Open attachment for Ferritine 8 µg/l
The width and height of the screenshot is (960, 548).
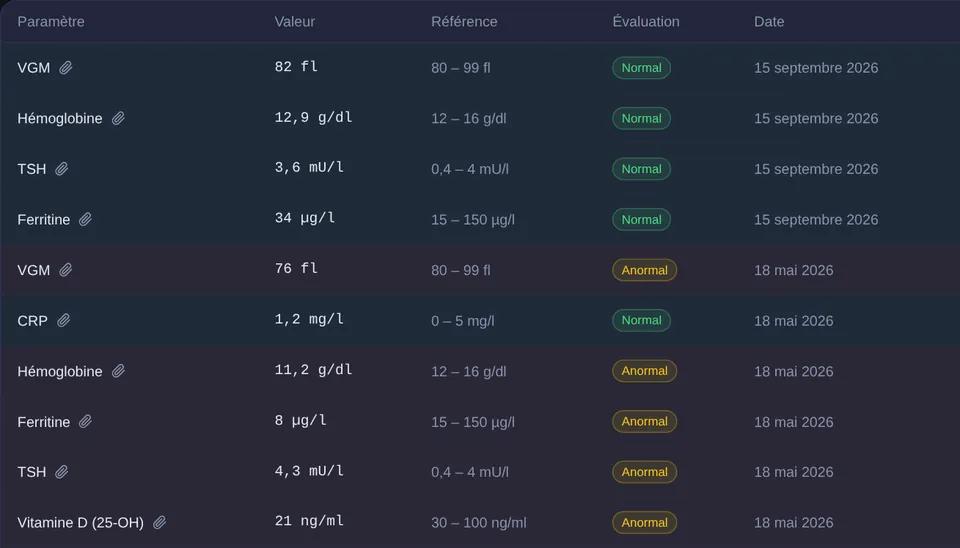(85, 422)
